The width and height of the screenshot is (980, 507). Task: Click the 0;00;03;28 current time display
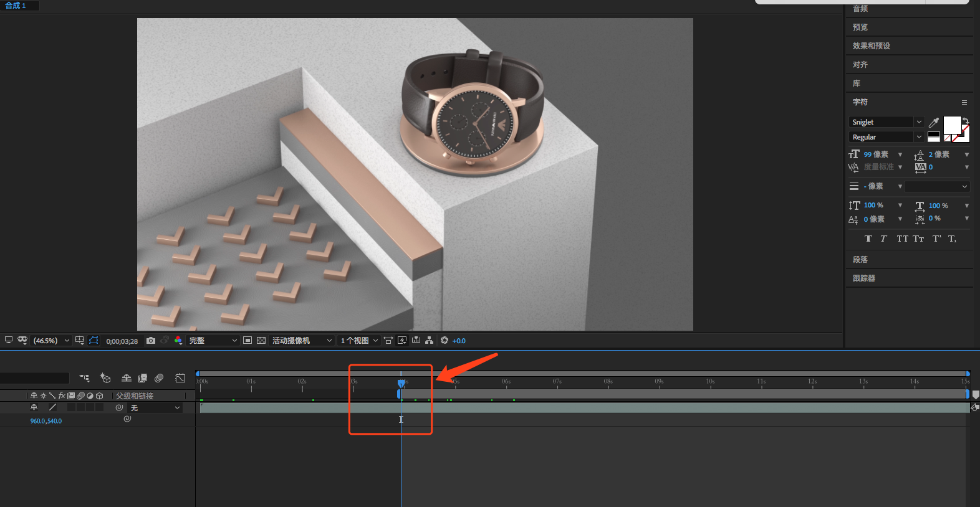(x=122, y=341)
